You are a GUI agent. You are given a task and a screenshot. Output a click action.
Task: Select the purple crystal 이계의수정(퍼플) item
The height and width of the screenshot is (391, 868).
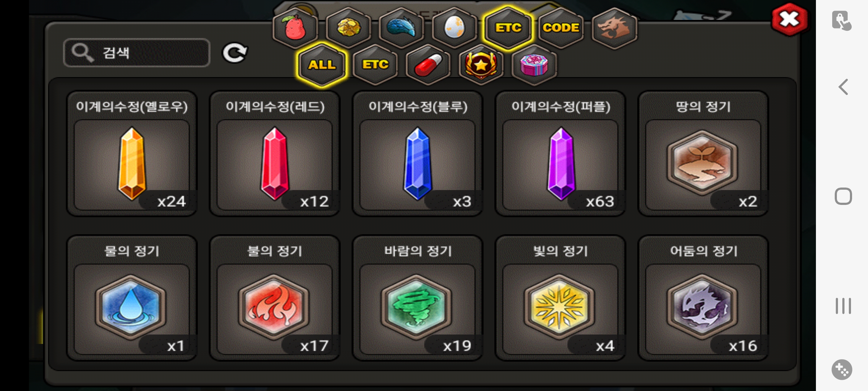[561, 154]
